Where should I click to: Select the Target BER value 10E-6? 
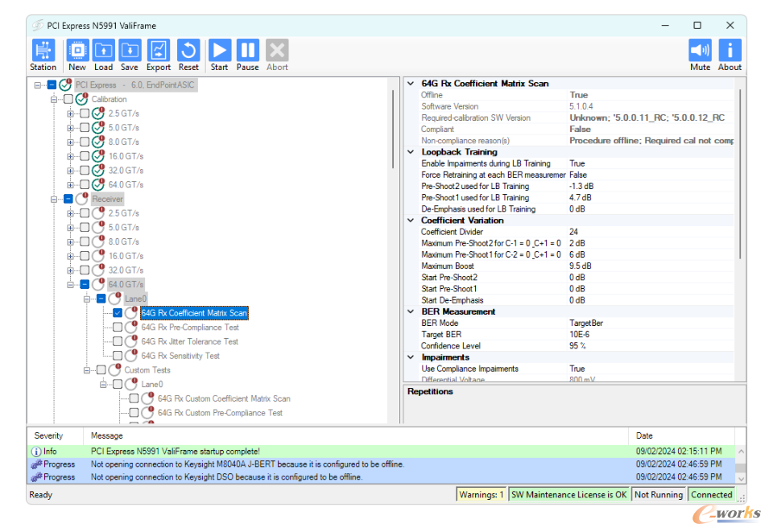[579, 334]
